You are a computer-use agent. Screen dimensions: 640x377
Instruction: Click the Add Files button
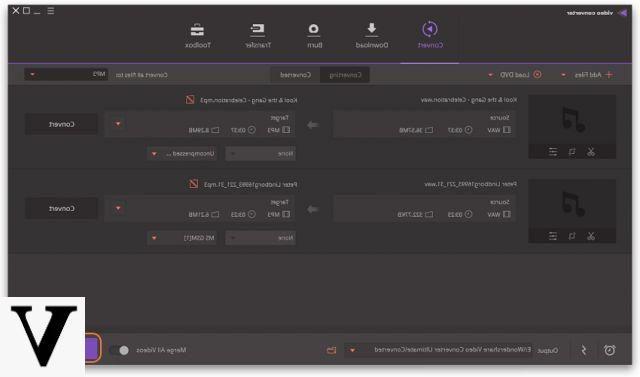[x=593, y=75]
